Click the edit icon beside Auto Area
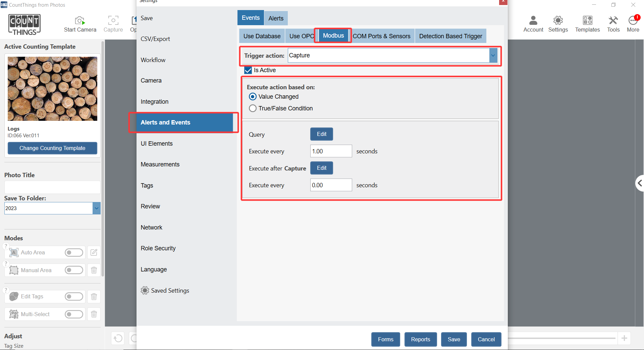644x350 pixels. point(94,252)
